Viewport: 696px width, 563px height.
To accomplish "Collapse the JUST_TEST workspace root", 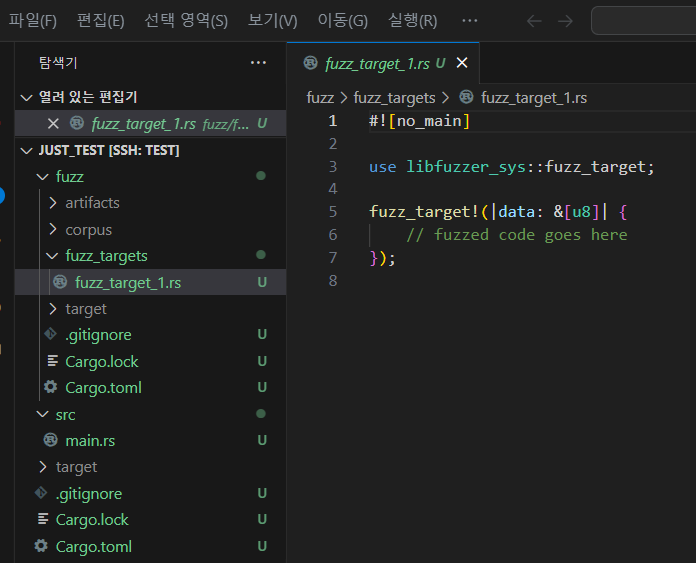I will click(26, 150).
